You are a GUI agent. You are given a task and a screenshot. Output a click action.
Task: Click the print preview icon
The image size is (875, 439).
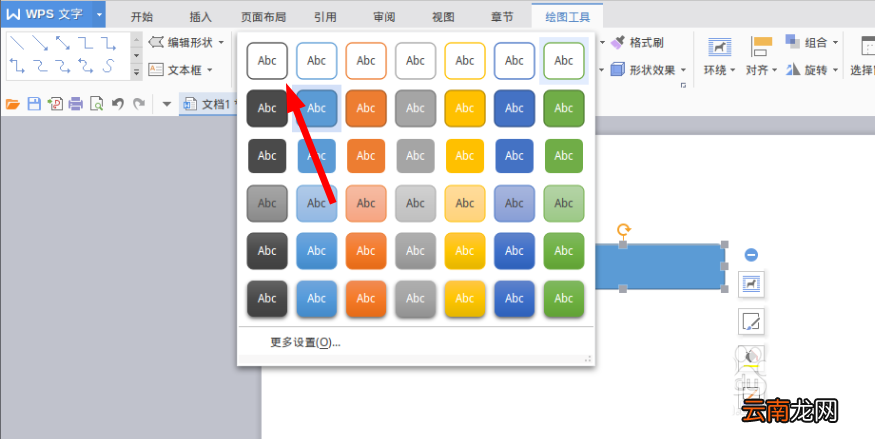coord(97,104)
